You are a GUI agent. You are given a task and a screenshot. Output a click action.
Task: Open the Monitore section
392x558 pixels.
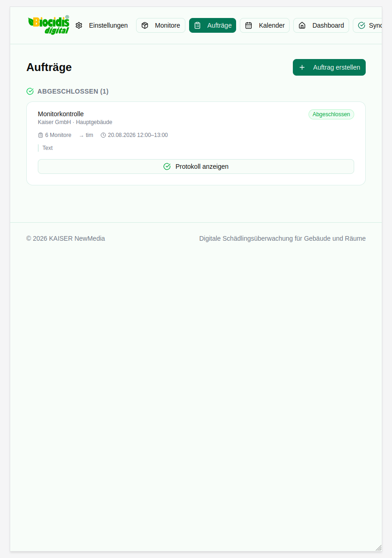pyautogui.click(x=160, y=25)
